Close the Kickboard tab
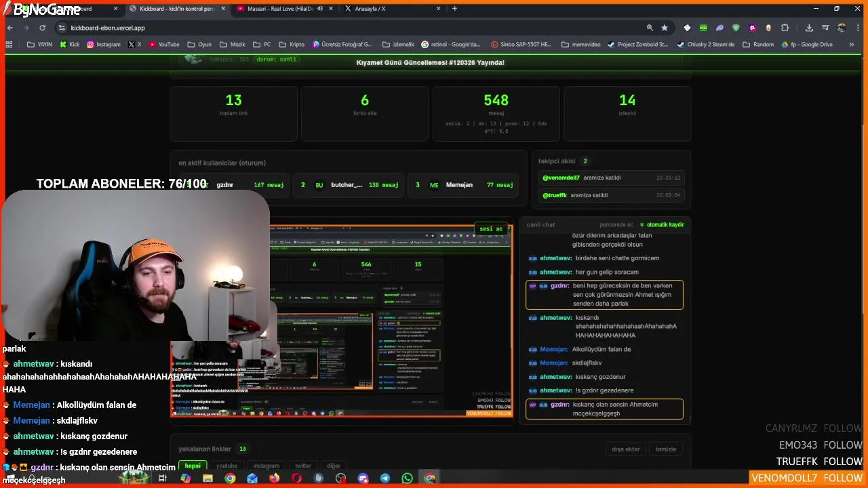 click(223, 9)
